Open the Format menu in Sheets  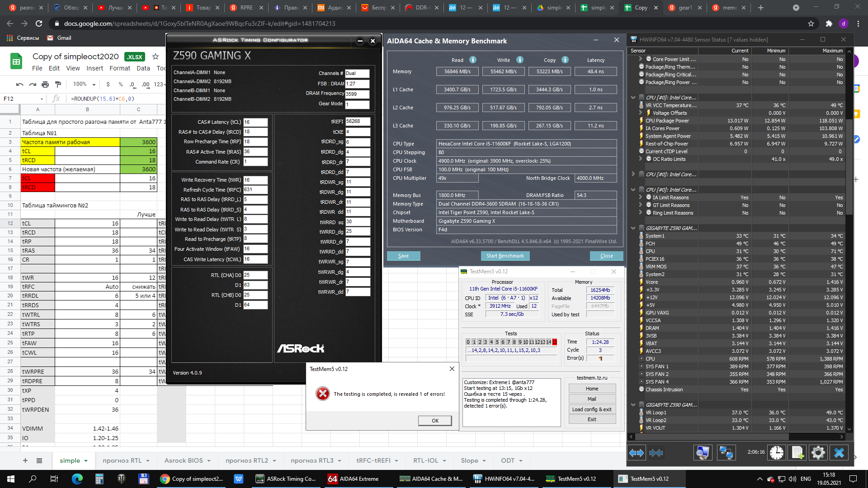pos(120,68)
